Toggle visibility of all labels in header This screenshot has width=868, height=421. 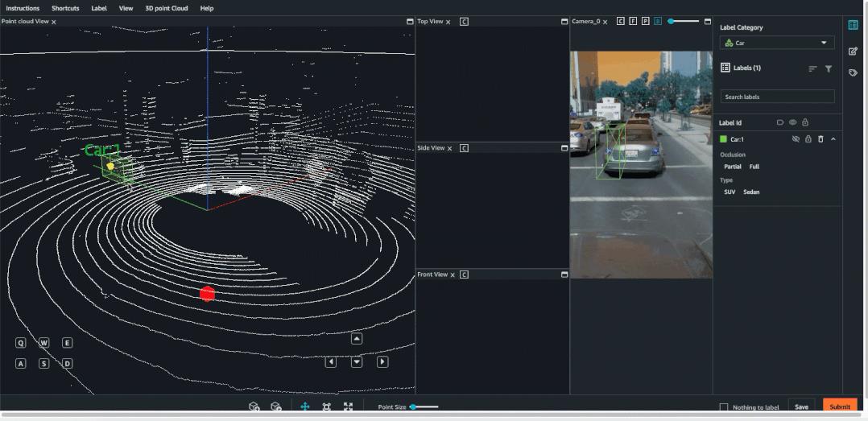click(792, 122)
